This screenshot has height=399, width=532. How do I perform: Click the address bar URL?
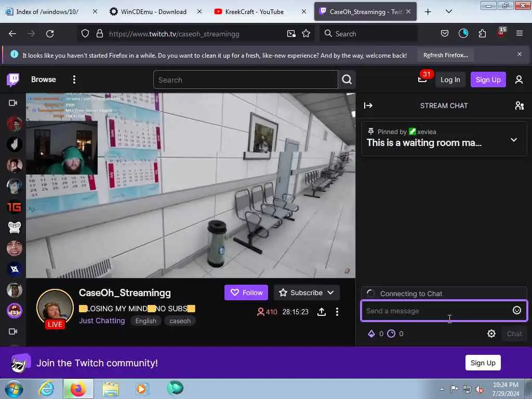click(x=174, y=34)
